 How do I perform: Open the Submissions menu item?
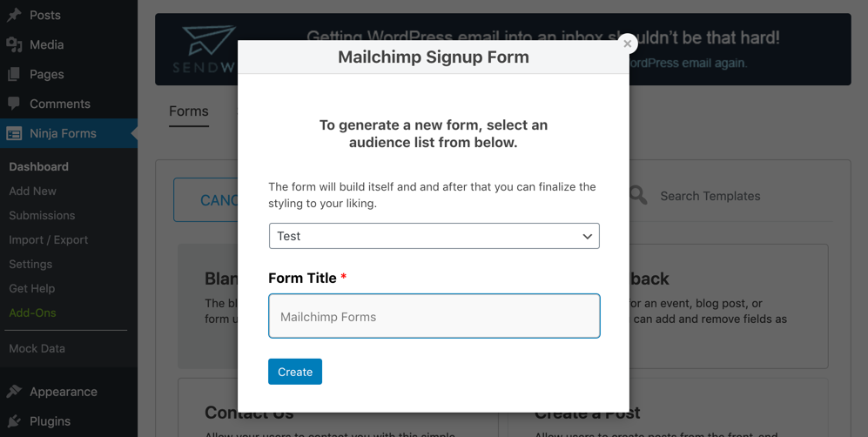tap(42, 215)
